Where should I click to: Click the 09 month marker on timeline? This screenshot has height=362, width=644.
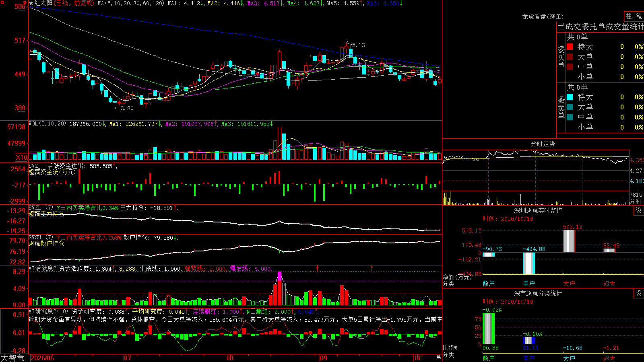tap(324, 358)
